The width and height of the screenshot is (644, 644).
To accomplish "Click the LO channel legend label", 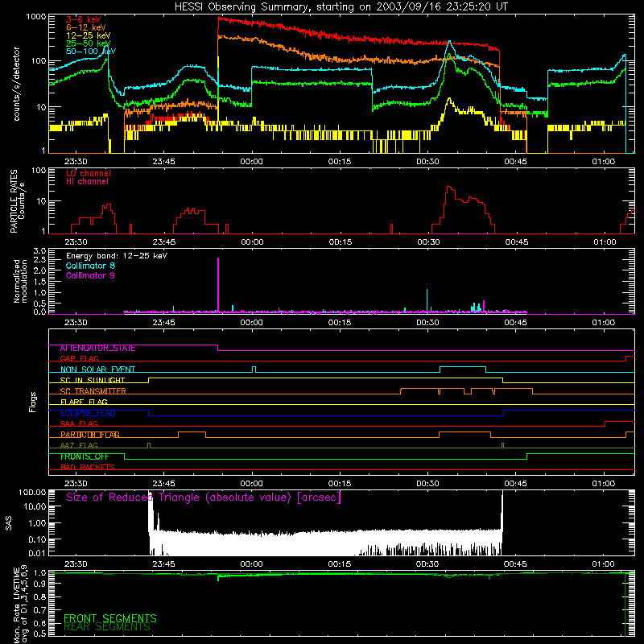I will (89, 173).
